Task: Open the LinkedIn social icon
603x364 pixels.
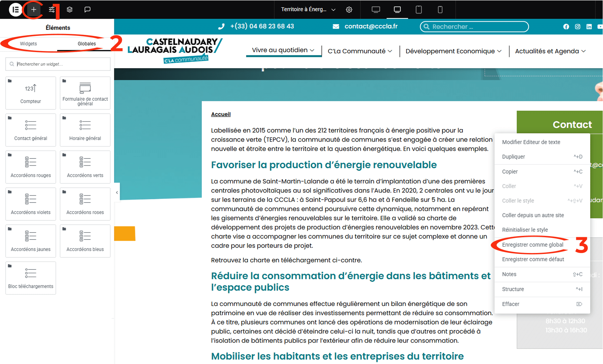Action: [589, 27]
